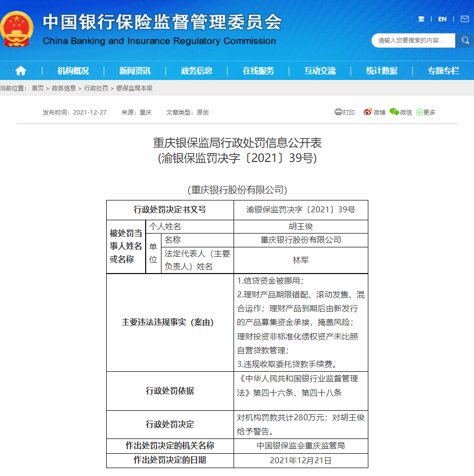474x476 pixels.
Task: Click the penalty text 对机构罚款共计280万元
Action: (280, 417)
